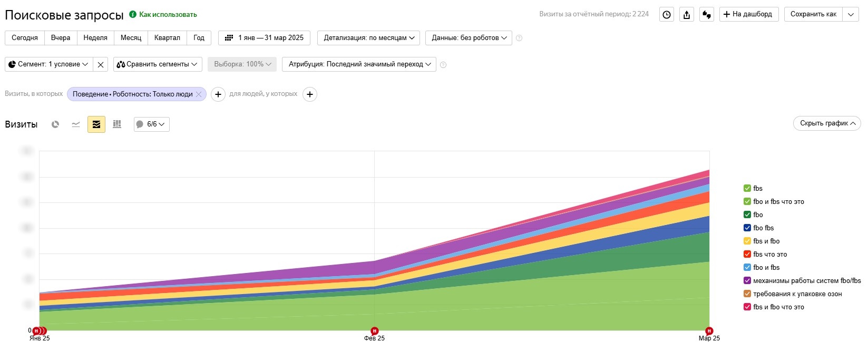The width and height of the screenshot is (868, 361).
Task: Add visit condition with plus button
Action: click(218, 94)
